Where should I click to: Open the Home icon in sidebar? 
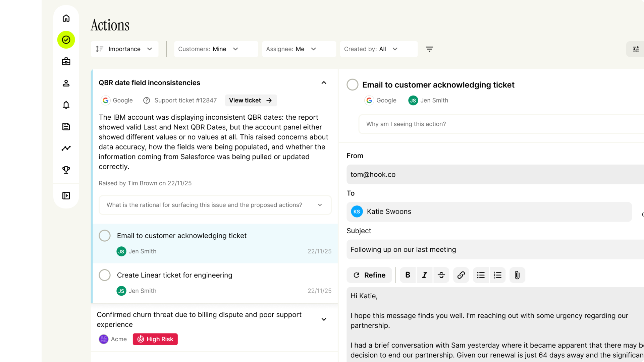click(66, 18)
